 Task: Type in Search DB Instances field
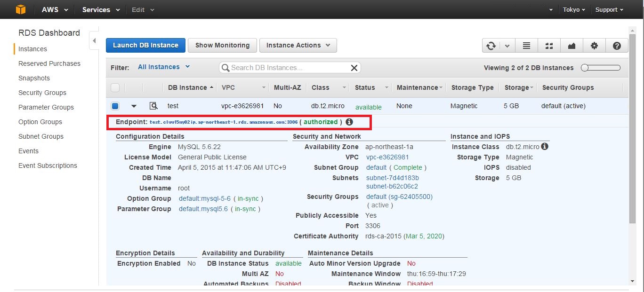pyautogui.click(x=290, y=68)
